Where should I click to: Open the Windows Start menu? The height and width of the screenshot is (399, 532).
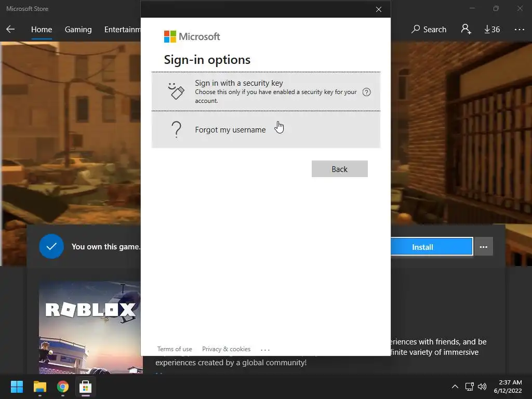(x=17, y=387)
